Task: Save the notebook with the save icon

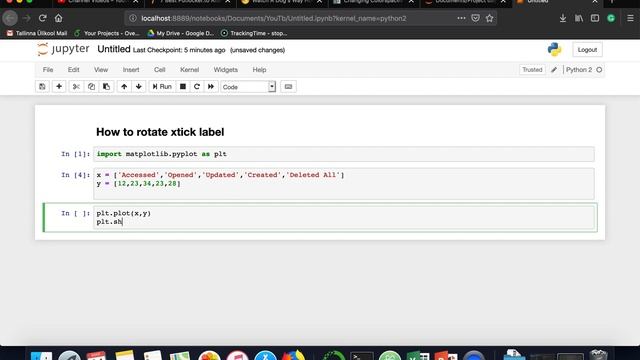Action: pos(42,87)
